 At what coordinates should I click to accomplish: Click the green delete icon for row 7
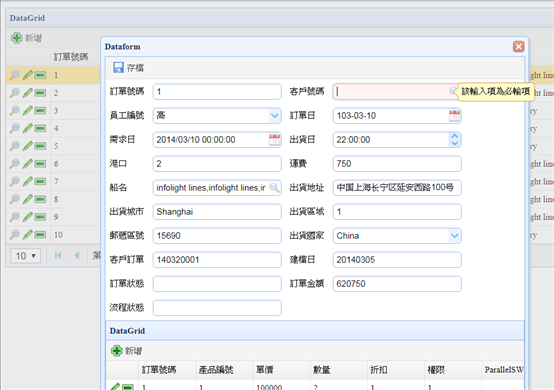click(x=40, y=181)
